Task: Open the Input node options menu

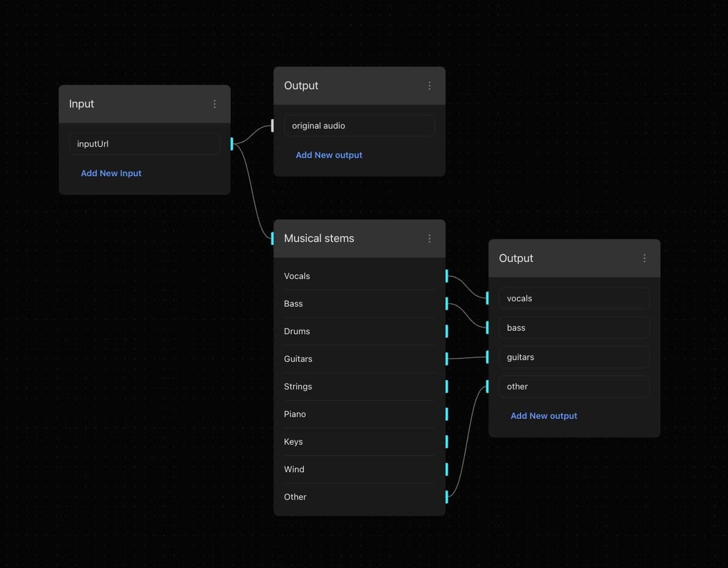Action: tap(214, 104)
